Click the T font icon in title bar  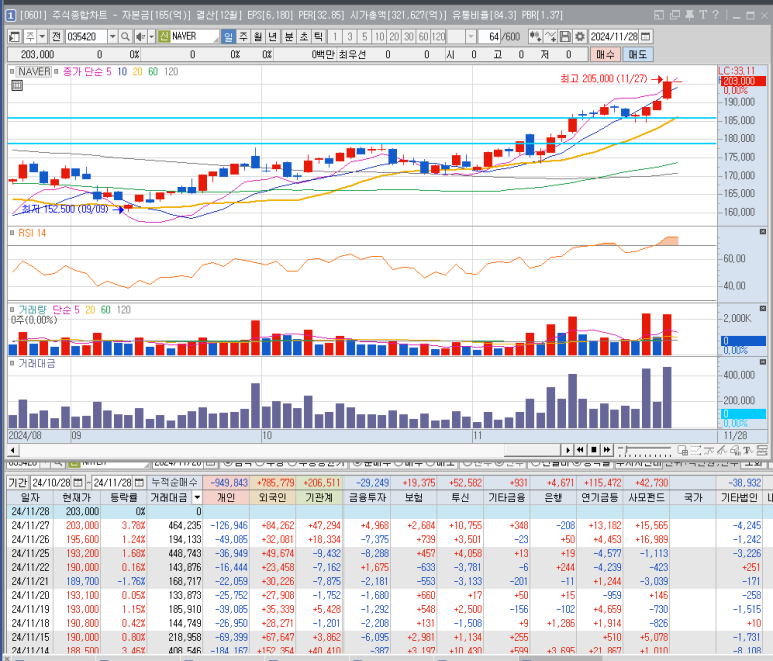(703, 15)
